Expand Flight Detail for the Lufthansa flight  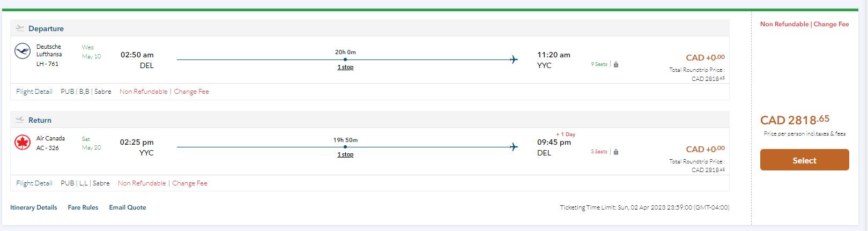coord(34,92)
